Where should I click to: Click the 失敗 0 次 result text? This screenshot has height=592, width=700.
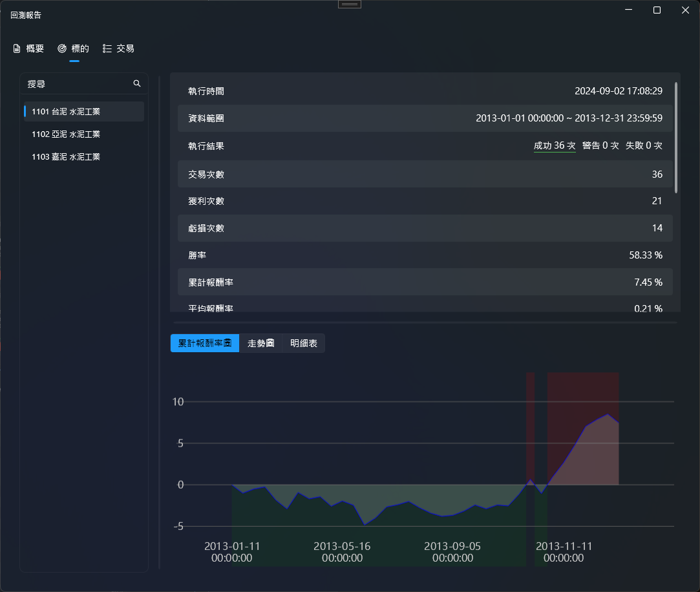(643, 146)
